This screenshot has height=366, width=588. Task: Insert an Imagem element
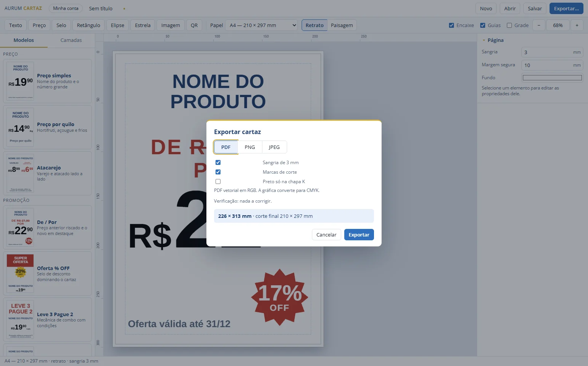pyautogui.click(x=171, y=25)
